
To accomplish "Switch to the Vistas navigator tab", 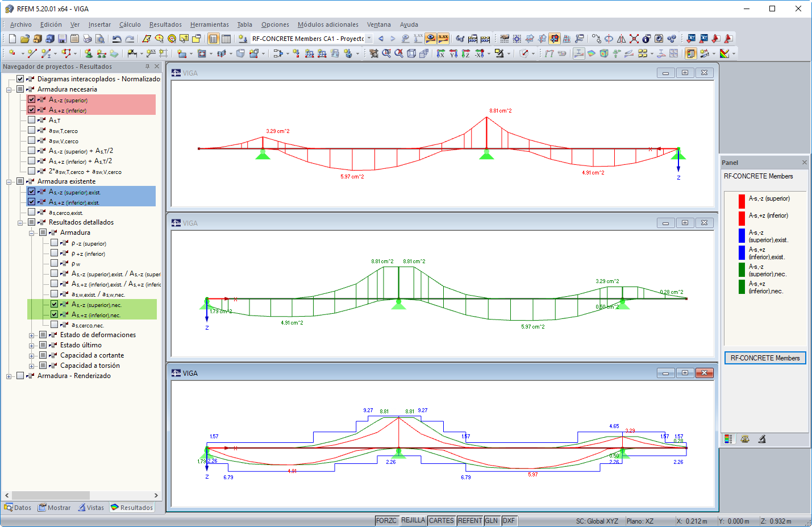I will 91,508.
